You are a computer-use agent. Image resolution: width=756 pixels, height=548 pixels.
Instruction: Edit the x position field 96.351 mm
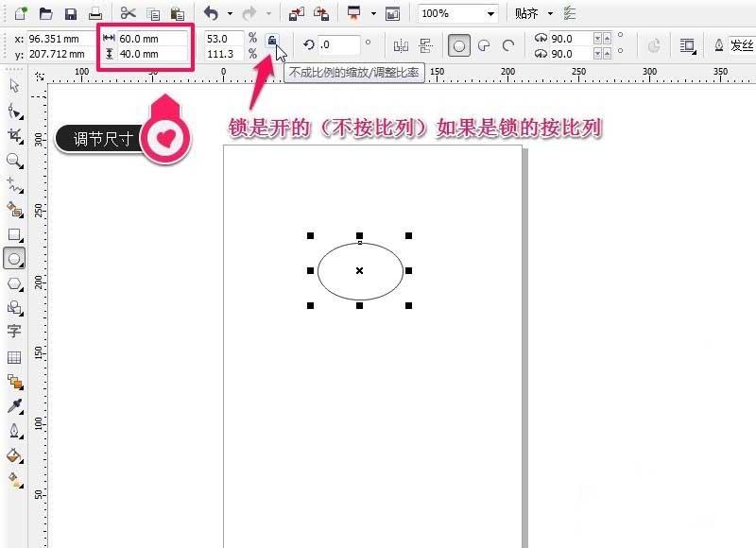point(60,39)
